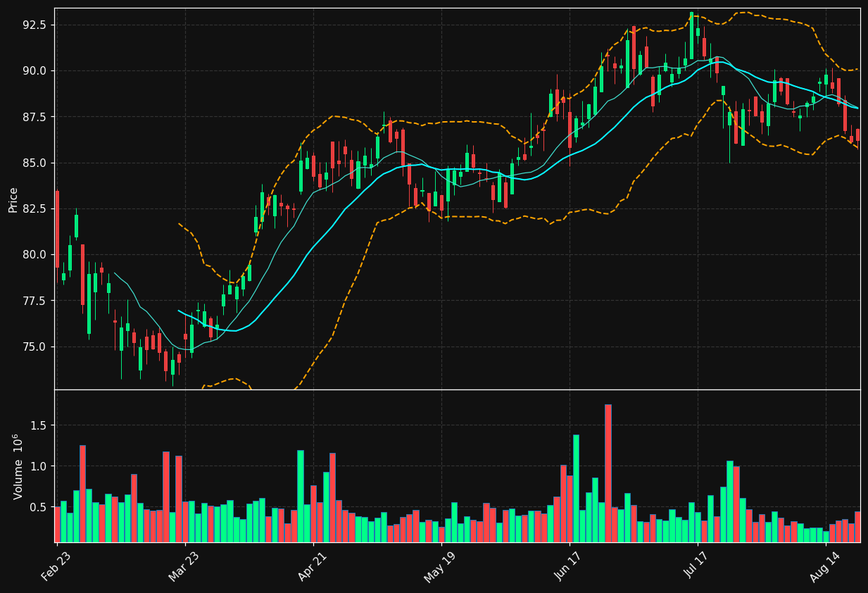Click the Price axis title

click(x=13, y=199)
